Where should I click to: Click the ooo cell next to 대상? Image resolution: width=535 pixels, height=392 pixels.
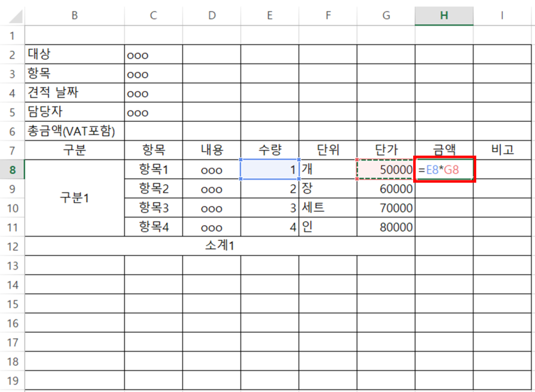tap(153, 54)
